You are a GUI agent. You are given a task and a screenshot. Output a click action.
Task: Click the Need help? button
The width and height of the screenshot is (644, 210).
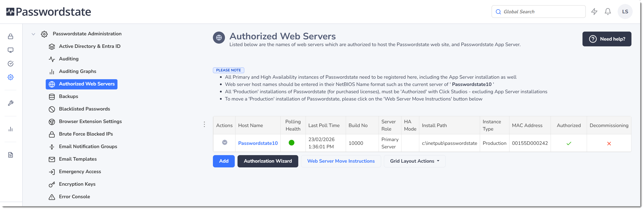(607, 39)
